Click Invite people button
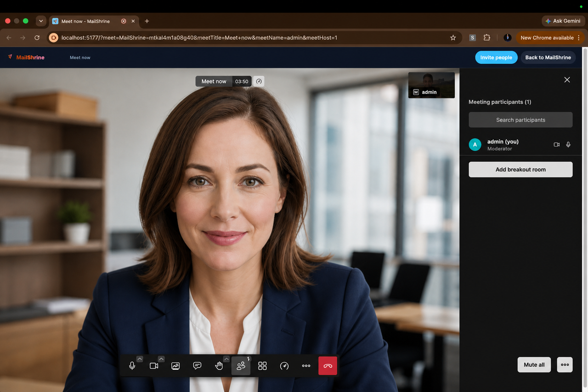Image resolution: width=588 pixels, height=392 pixels. (x=496, y=57)
